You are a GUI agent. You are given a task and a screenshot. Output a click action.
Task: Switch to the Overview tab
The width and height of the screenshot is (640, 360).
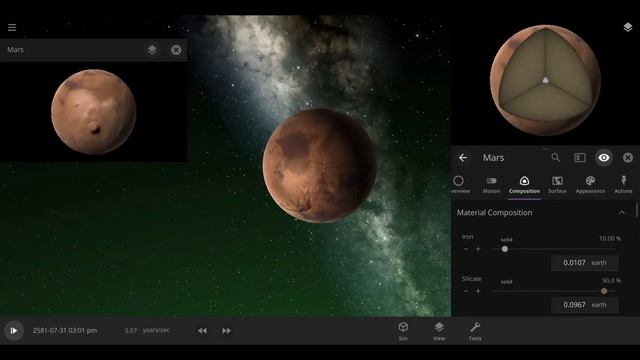[459, 184]
